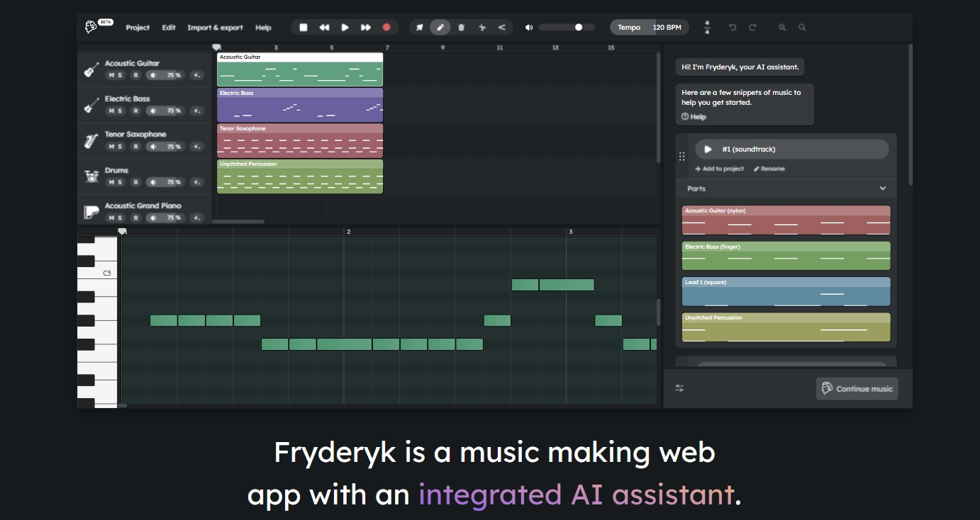The width and height of the screenshot is (980, 520).
Task: Click AI sparkle button on Acoustic Guitar track
Action: point(196,75)
